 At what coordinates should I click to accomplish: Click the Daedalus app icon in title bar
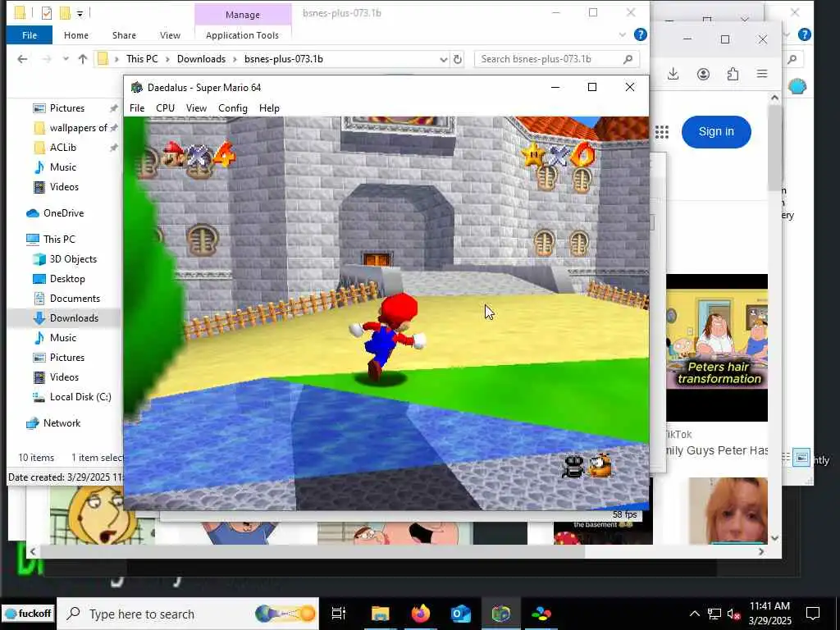(137, 87)
